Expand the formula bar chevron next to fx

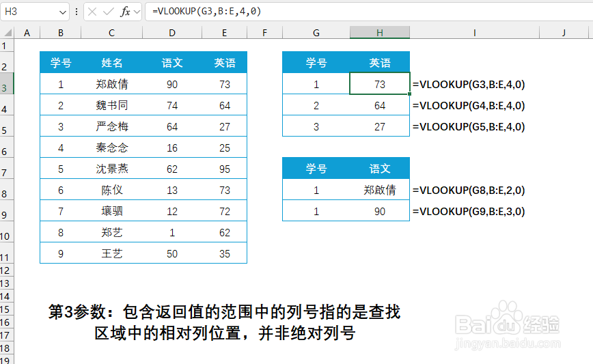[x=137, y=12]
